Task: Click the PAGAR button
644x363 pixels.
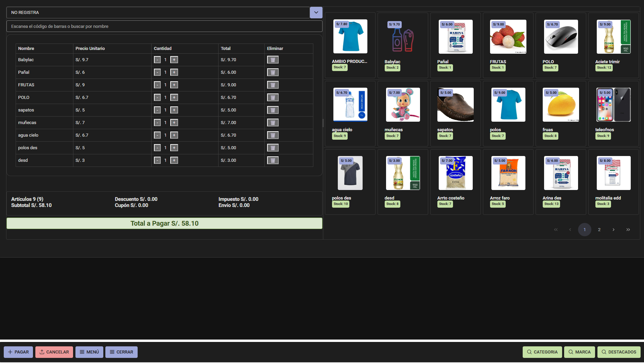Action: click(x=18, y=352)
